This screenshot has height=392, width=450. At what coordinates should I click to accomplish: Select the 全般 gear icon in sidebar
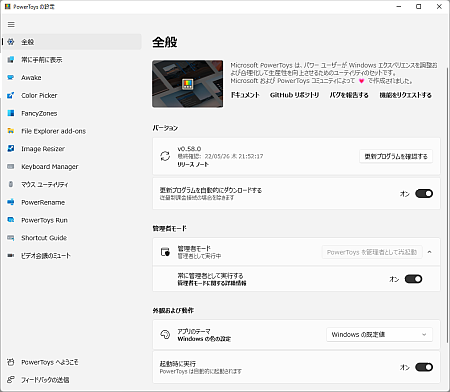point(11,42)
